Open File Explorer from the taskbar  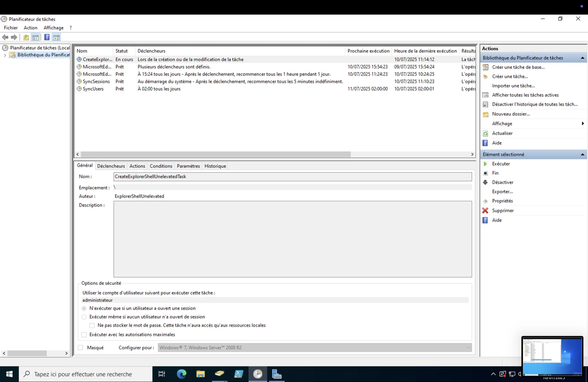(201, 374)
